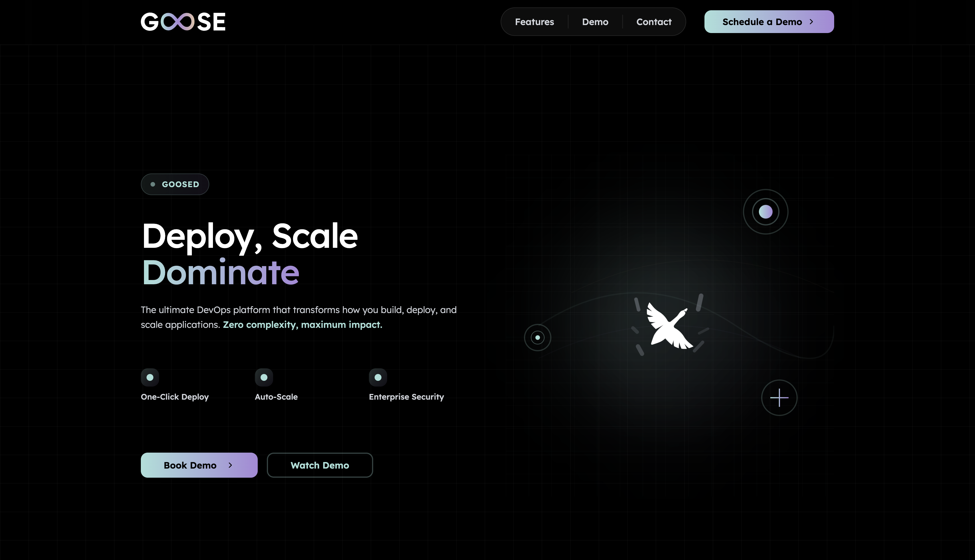Open the Features nav item
Image resolution: width=975 pixels, height=560 pixels.
[x=534, y=22]
